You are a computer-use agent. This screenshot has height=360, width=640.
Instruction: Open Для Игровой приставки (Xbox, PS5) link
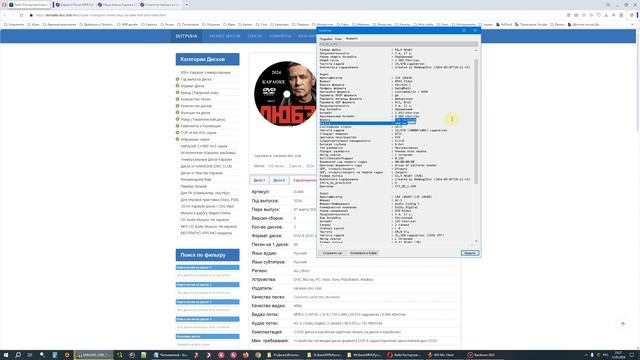click(x=210, y=200)
